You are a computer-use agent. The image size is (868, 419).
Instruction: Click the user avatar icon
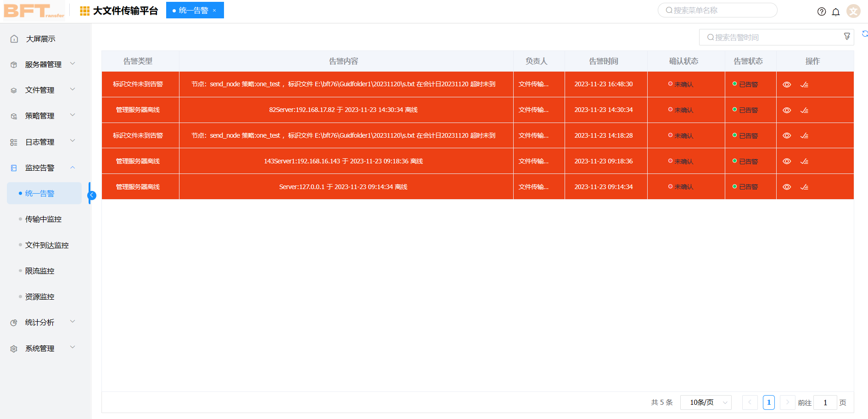pyautogui.click(x=853, y=11)
